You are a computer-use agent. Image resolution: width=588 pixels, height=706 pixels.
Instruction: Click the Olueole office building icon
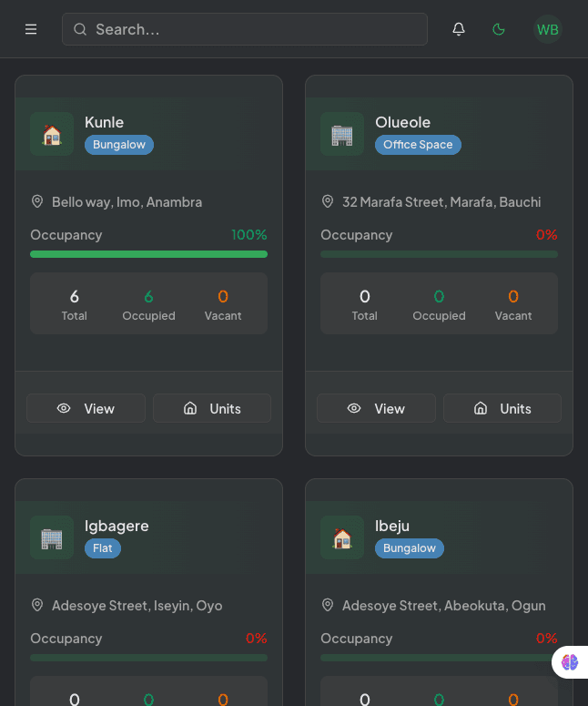(342, 134)
